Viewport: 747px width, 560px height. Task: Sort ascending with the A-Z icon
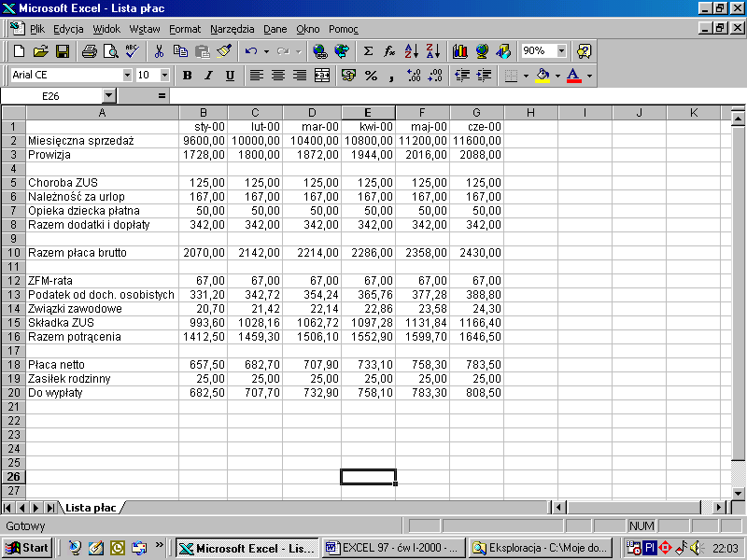click(x=412, y=51)
